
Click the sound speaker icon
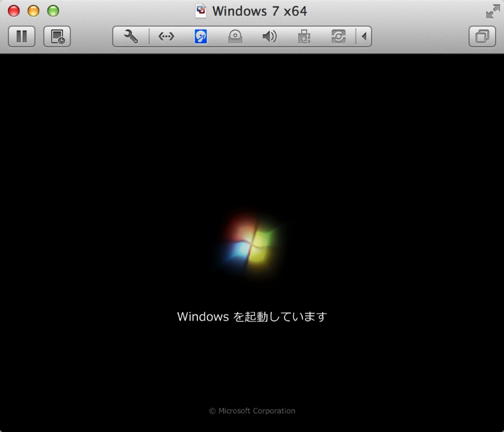(270, 37)
